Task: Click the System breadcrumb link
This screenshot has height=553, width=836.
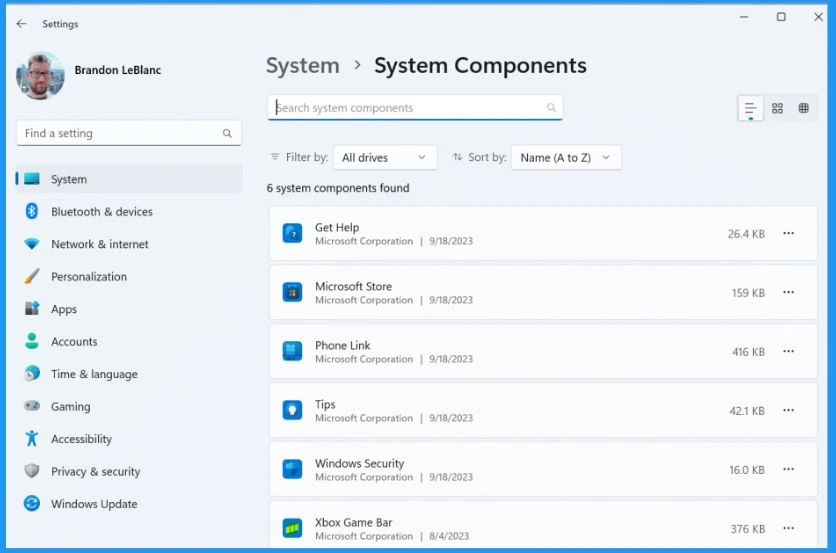Action: pos(303,66)
